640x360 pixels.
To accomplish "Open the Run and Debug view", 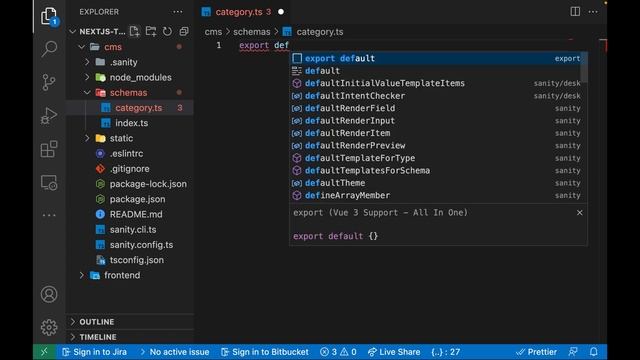I will 49,116.
